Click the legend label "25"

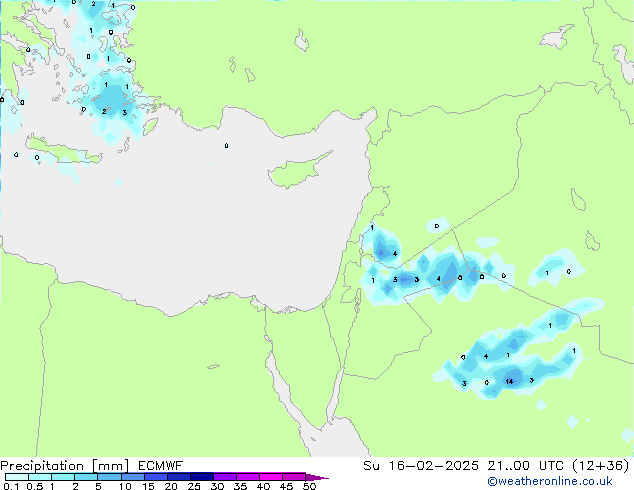tap(194, 486)
